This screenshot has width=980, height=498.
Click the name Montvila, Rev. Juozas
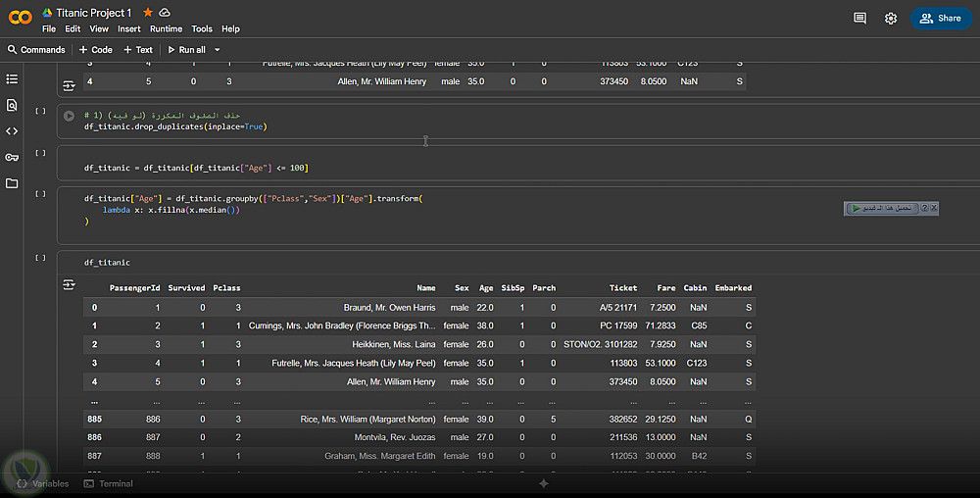coord(395,437)
